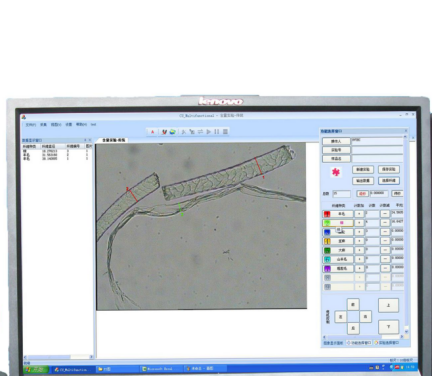Screen dimensions: 432x376
Task: Click the 前 forward stage button
Action: pos(353,304)
